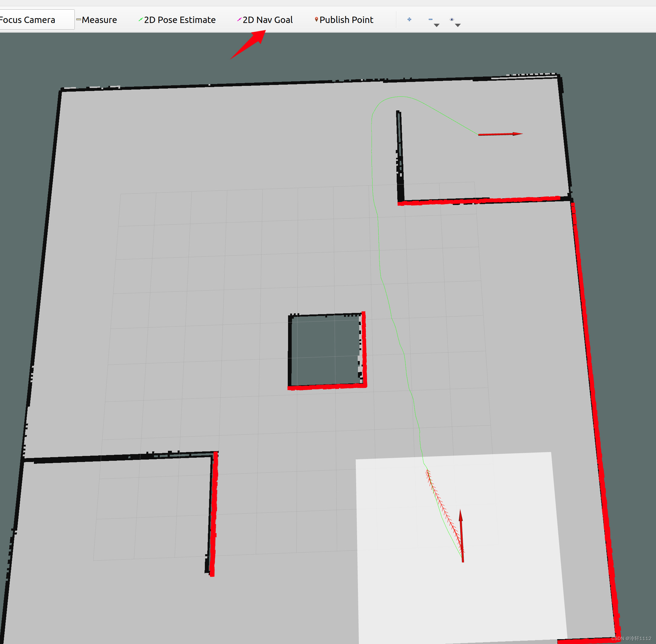Open the dropdown arrow beside the minus icon
The height and width of the screenshot is (644, 656).
pos(437,25)
